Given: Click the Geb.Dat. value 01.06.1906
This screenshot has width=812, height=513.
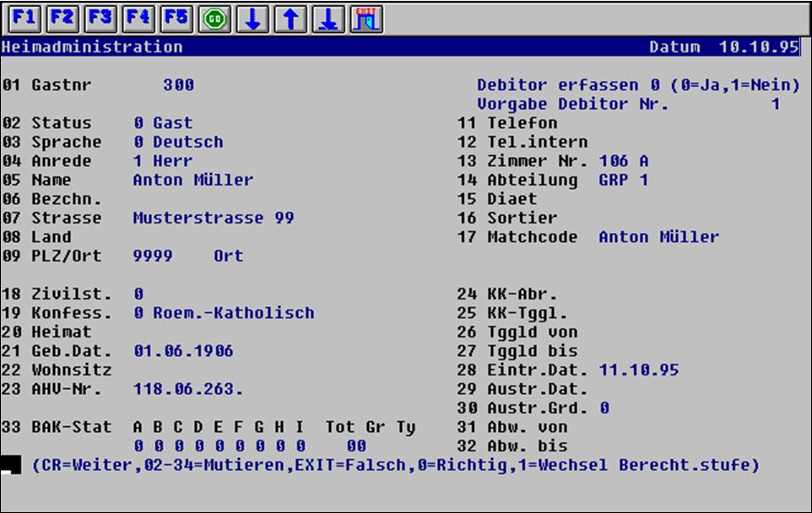Looking at the screenshot, I should (x=183, y=351).
